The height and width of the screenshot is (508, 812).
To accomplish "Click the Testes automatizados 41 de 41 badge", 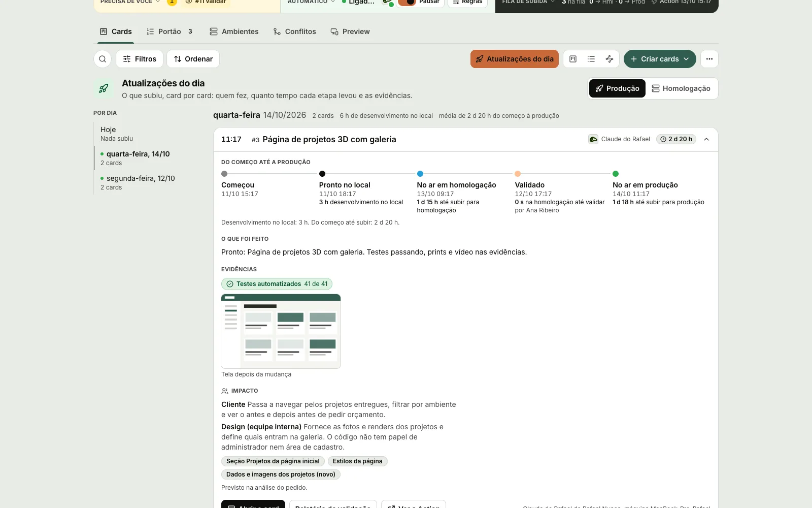I will (x=277, y=284).
